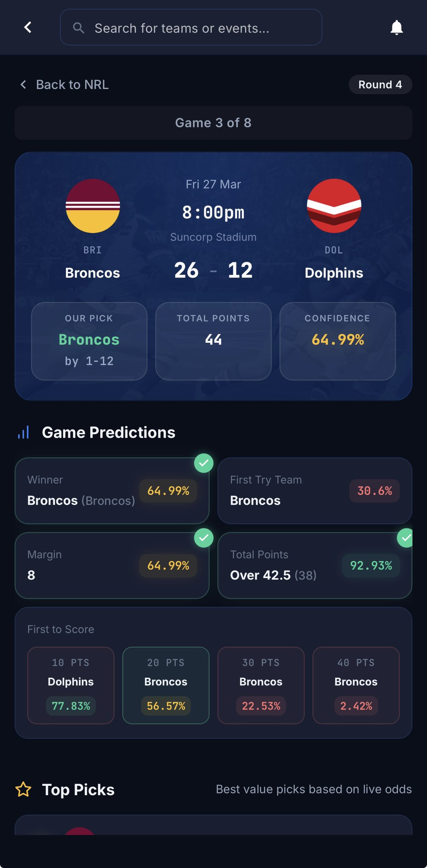Focus the teams or events search field

pos(191,28)
